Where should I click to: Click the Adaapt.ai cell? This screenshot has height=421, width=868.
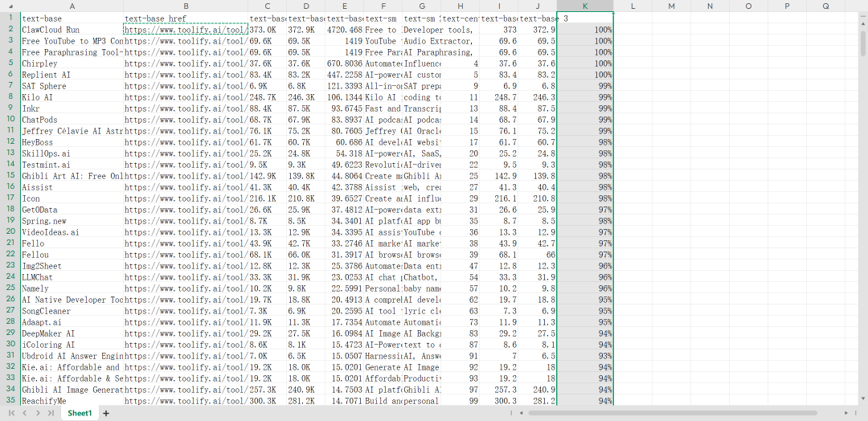click(x=72, y=322)
